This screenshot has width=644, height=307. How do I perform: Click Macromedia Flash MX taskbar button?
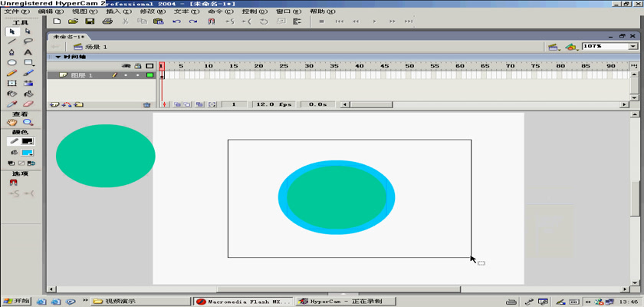(244, 302)
